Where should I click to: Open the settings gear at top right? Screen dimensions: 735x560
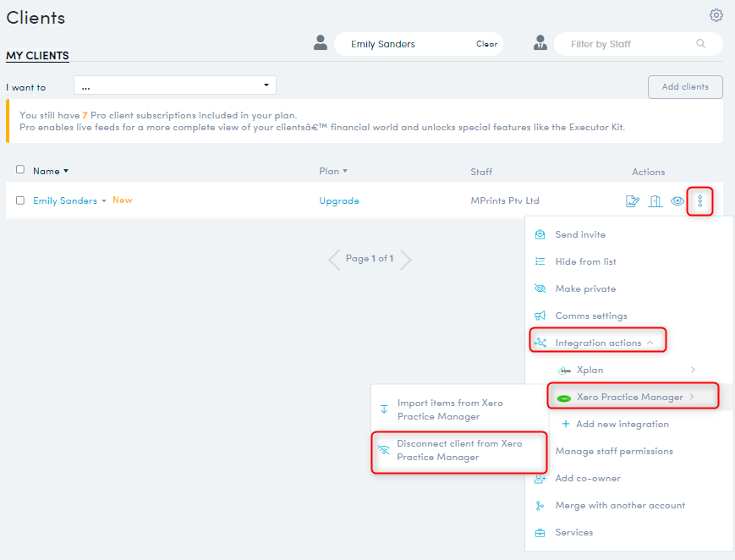pos(716,14)
